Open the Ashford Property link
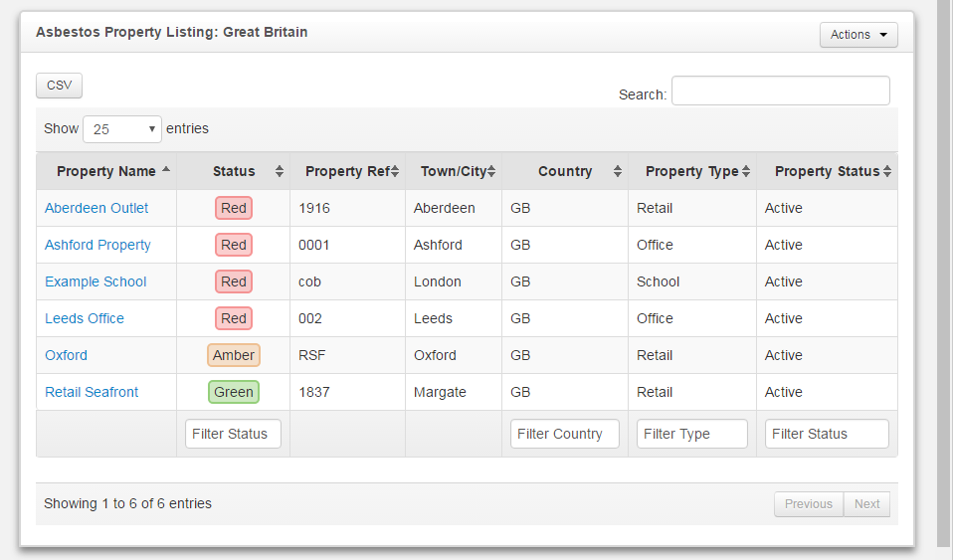Viewport: 953px width, 560px height. click(97, 245)
